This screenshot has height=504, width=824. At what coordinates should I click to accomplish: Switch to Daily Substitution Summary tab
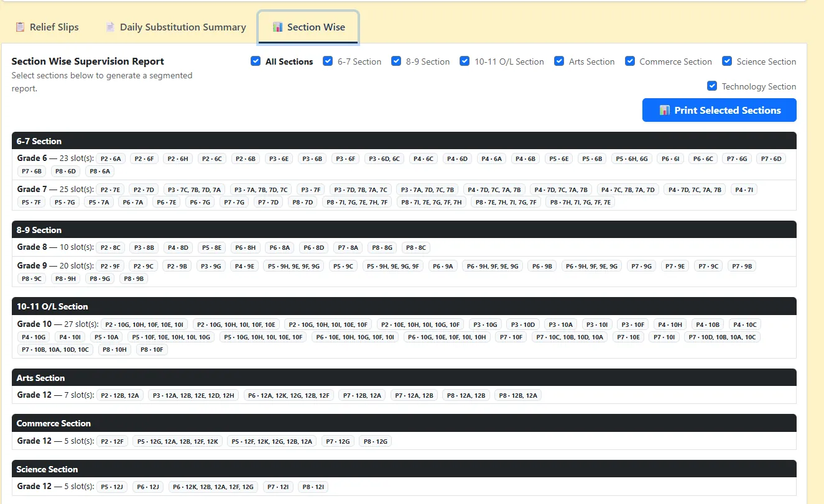pos(175,27)
